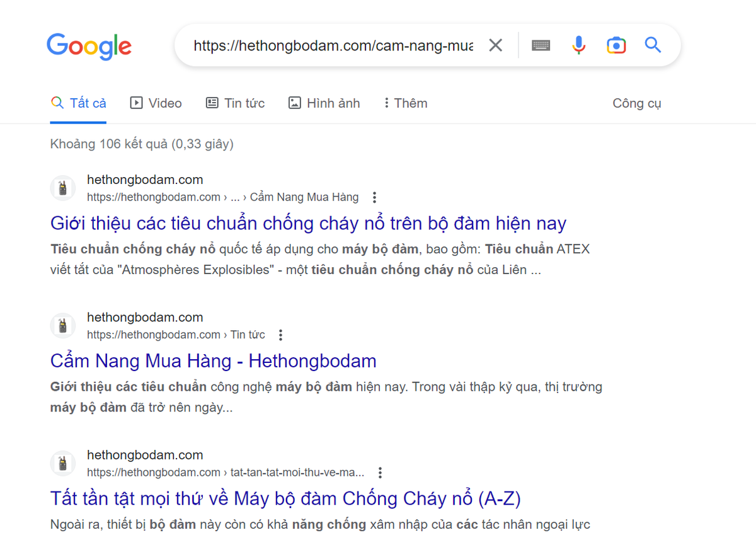Select the Tất cả tab
This screenshot has width=756, height=535.
(79, 103)
